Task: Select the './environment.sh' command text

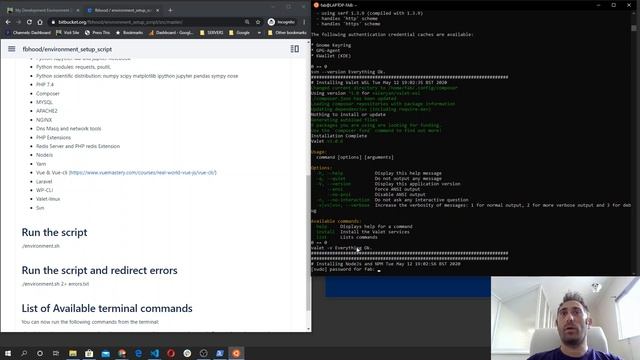Action: click(41, 246)
